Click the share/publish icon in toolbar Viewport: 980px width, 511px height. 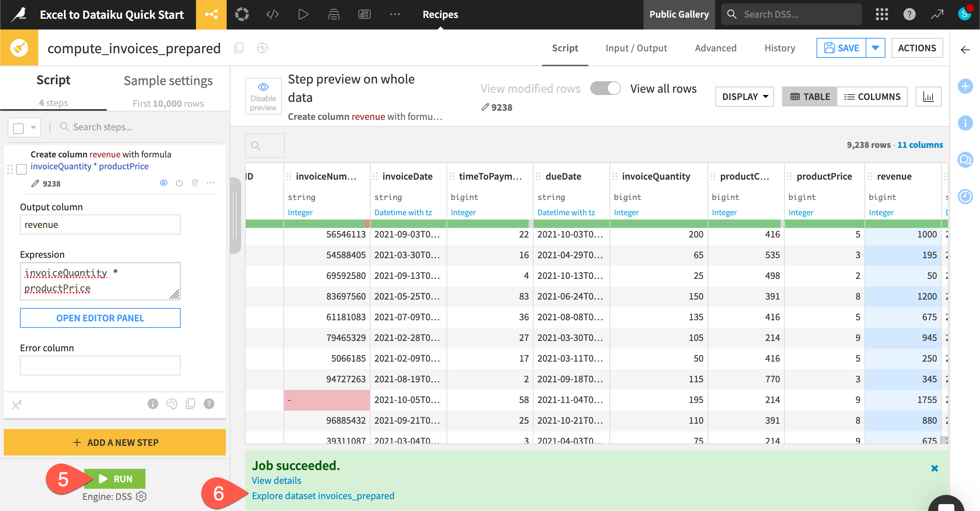(211, 14)
